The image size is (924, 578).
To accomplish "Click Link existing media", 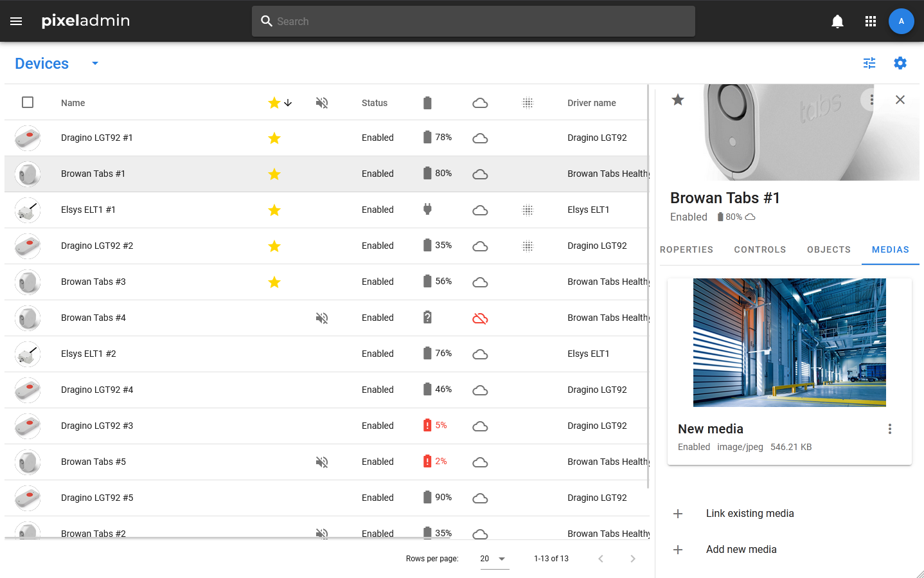I will 749,513.
